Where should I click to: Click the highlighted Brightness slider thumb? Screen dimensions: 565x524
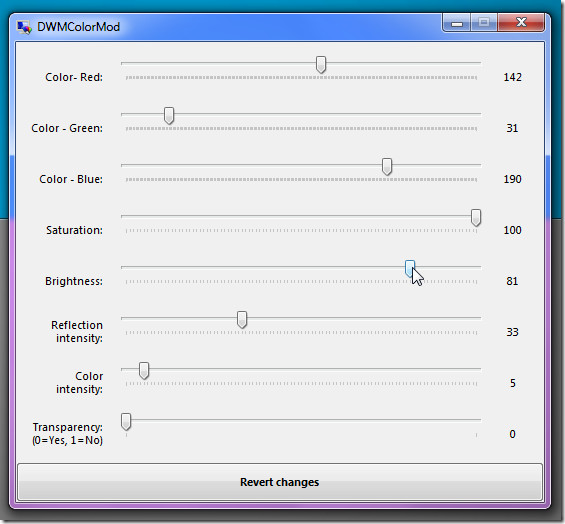click(410, 269)
